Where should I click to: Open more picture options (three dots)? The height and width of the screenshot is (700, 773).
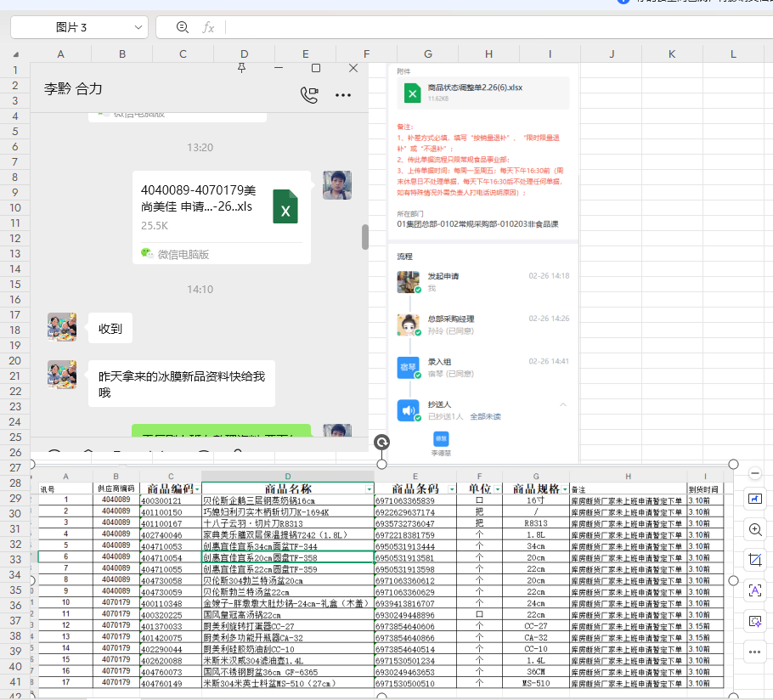(755, 652)
